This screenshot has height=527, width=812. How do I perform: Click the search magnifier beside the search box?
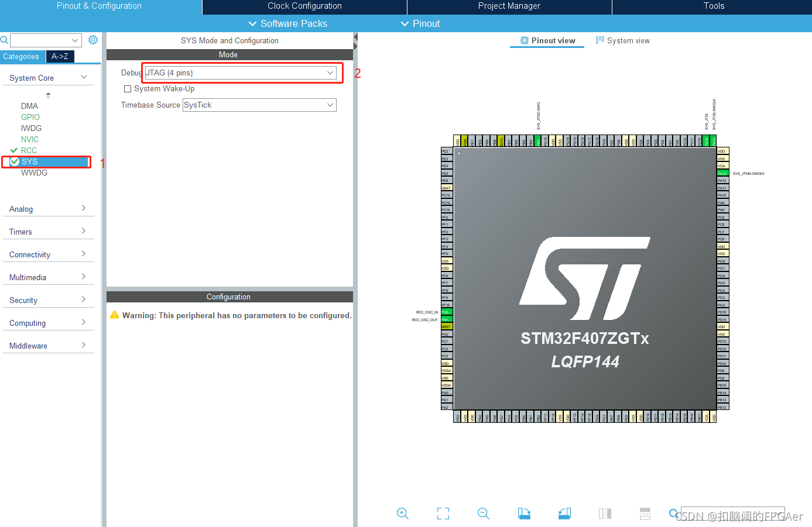(4, 40)
